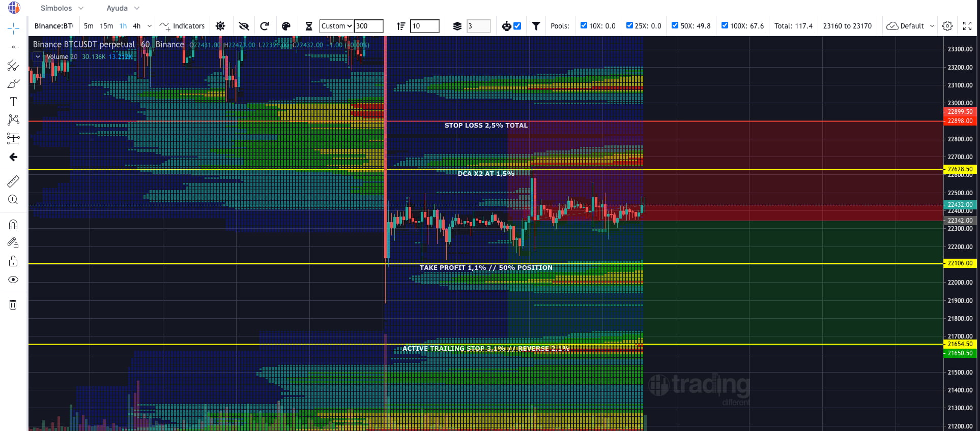Image resolution: width=980 pixels, height=431 pixels.
Task: Click the Trading Different logo icon
Action: pos(14,8)
